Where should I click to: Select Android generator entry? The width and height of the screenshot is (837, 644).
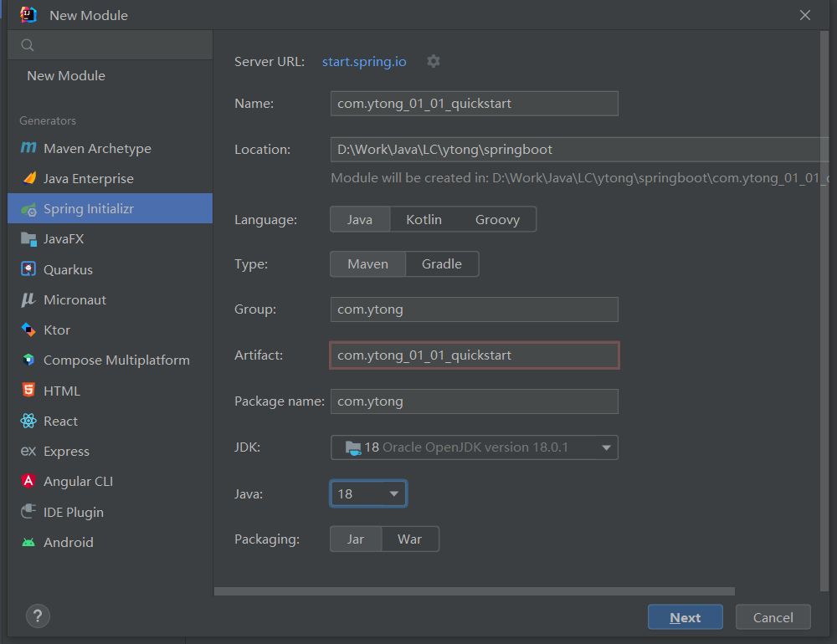(x=110, y=542)
